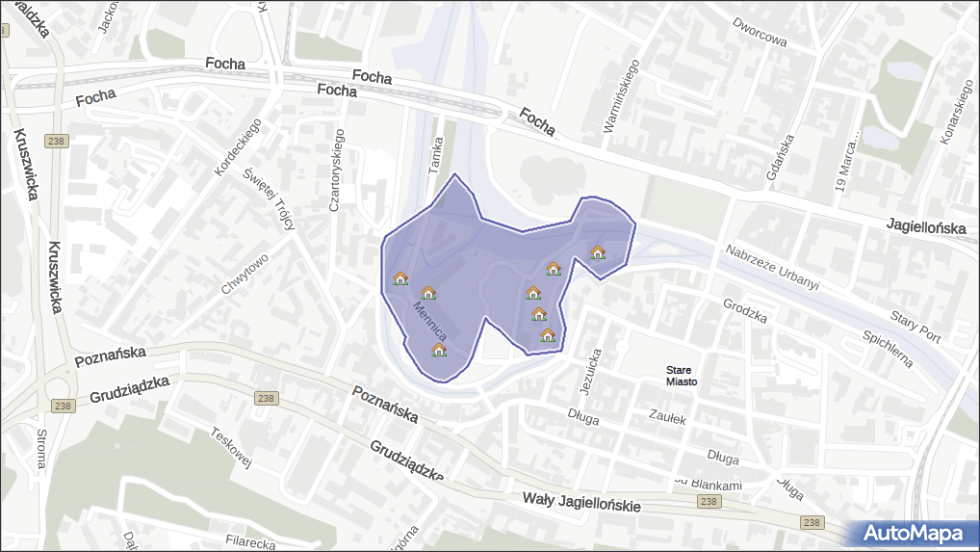This screenshot has width=980, height=552.
Task: Click the house marker just above Mennica label
Action: (x=428, y=292)
